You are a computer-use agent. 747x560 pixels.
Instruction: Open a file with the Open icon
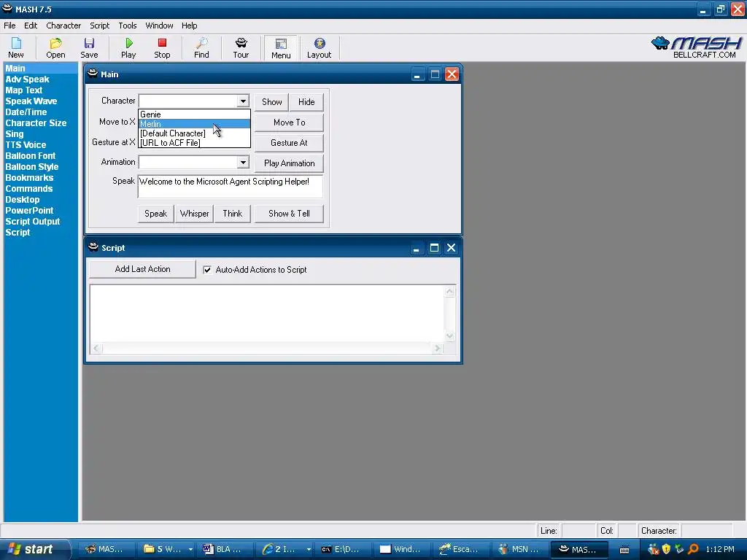click(55, 48)
